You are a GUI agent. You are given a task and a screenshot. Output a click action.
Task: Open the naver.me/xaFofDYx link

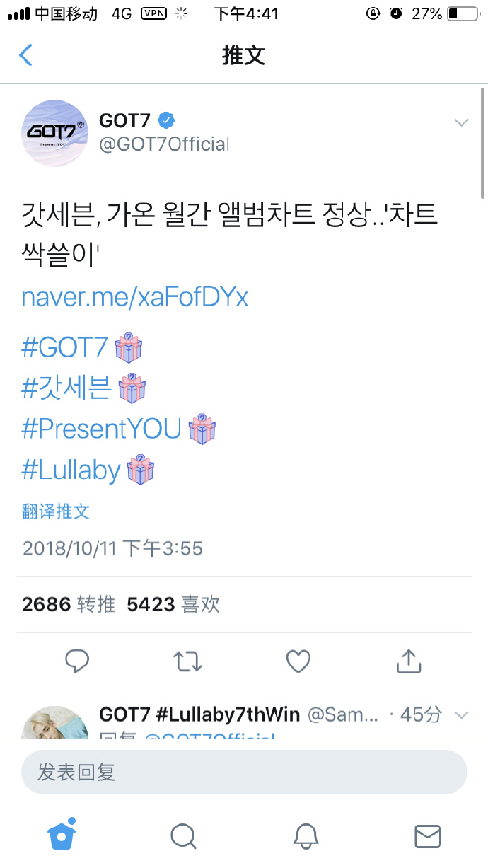(135, 297)
